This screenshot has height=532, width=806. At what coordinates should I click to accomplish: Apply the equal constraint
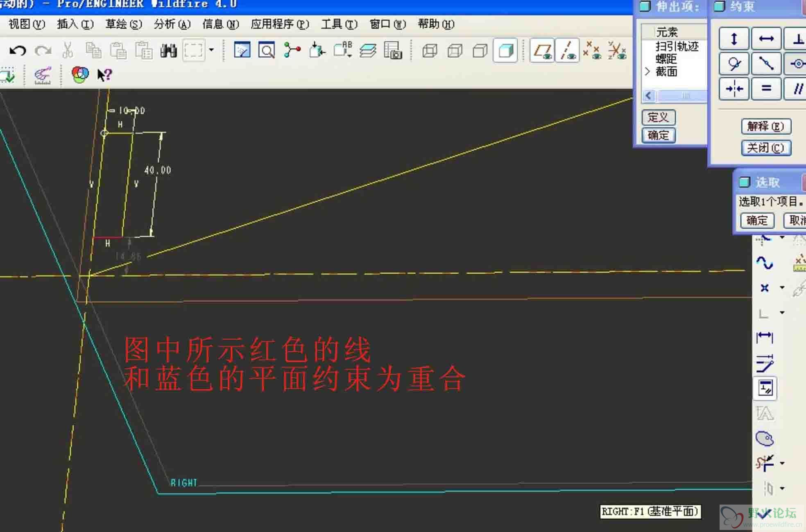(x=766, y=89)
